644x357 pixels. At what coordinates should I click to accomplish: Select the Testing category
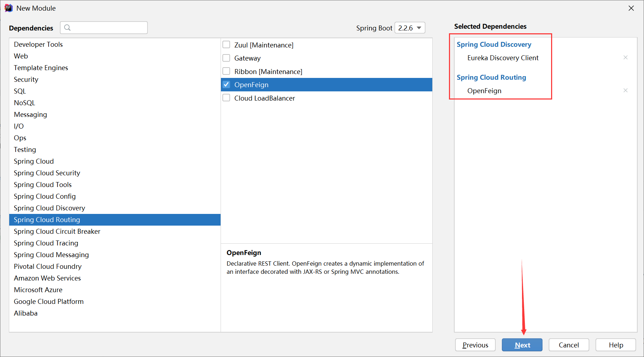pos(115,149)
